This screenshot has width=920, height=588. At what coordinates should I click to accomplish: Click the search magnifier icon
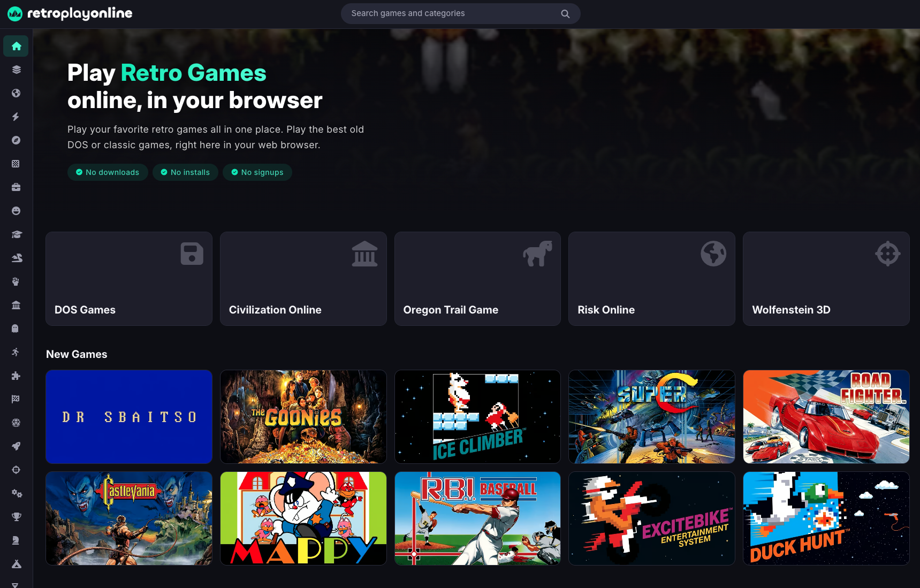coord(565,14)
